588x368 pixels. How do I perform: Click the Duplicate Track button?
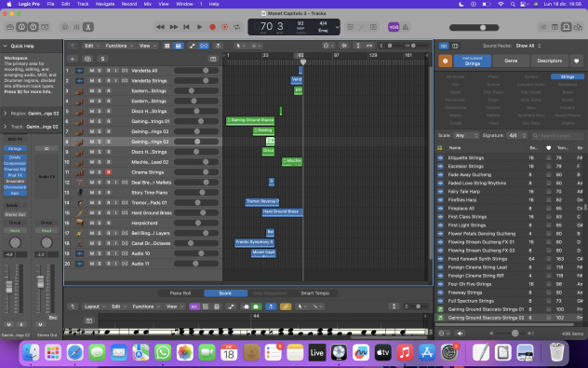click(x=87, y=59)
